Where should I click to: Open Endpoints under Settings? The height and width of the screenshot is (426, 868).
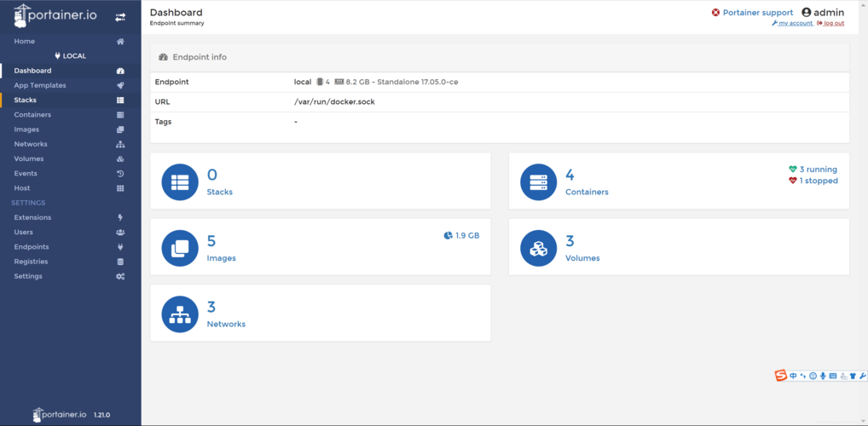click(x=32, y=247)
